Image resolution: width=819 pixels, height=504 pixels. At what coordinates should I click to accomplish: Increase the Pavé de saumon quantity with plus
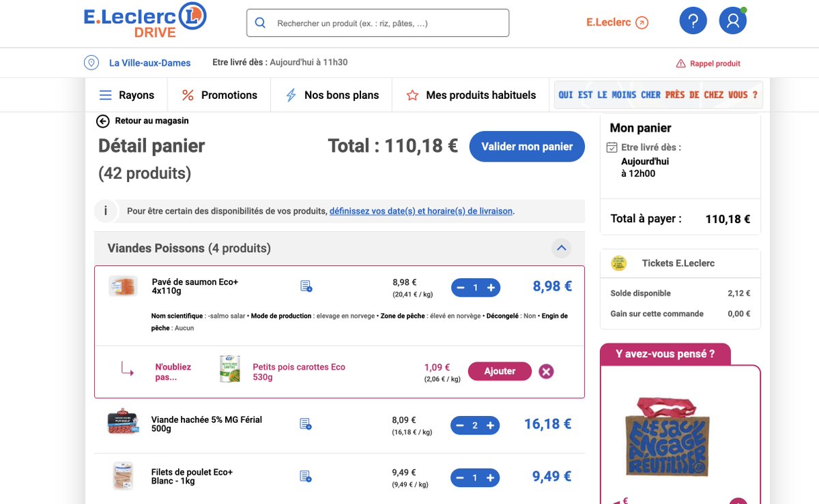pos(491,288)
